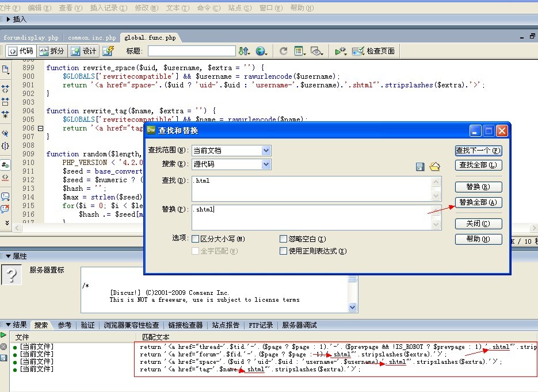Click the Live Data view lightning icon
The height and width of the screenshot is (392, 538).
pos(108,51)
